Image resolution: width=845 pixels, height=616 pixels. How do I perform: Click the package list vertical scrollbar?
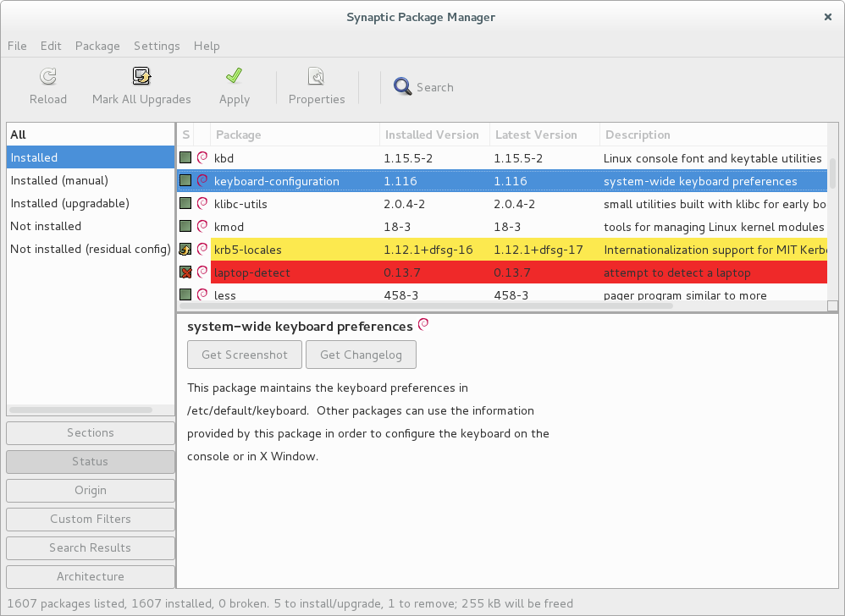click(832, 173)
